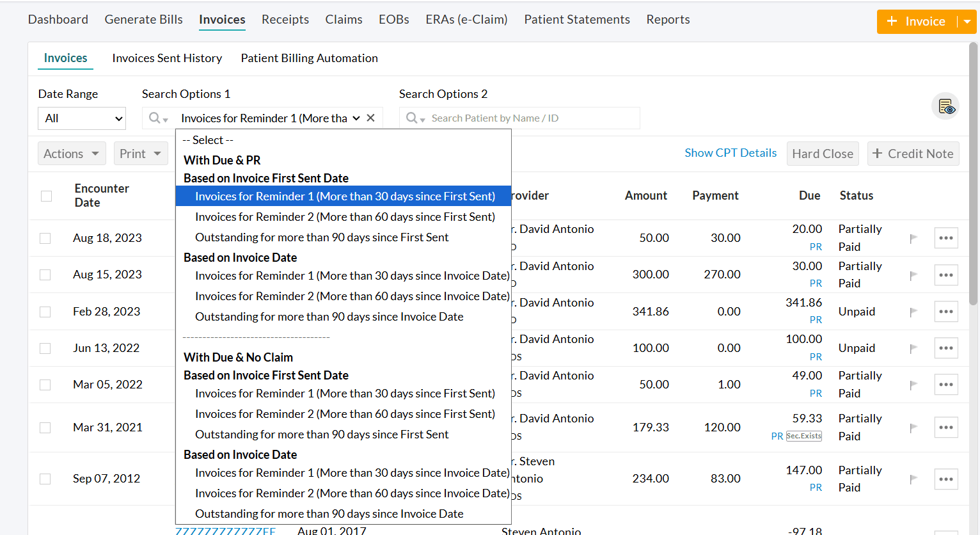Tick the checkbox beside the Mar 31, 2021 invoice
This screenshot has height=535, width=980.
[46, 427]
